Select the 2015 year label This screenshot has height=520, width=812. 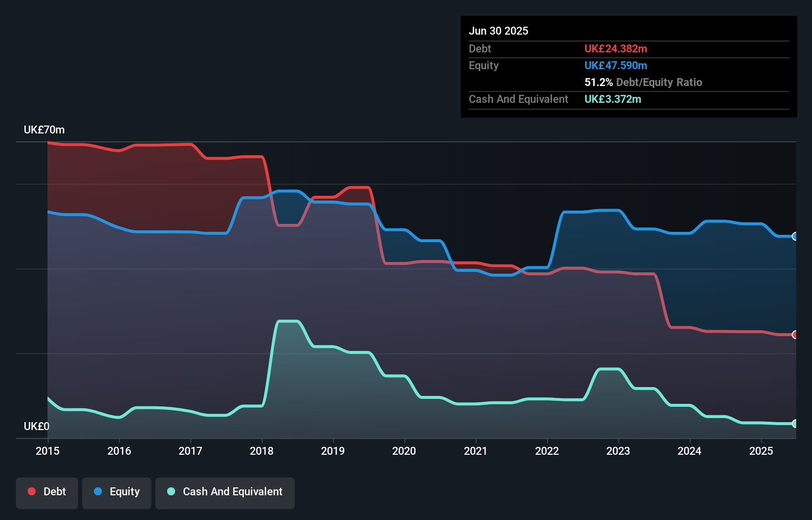[47, 451]
